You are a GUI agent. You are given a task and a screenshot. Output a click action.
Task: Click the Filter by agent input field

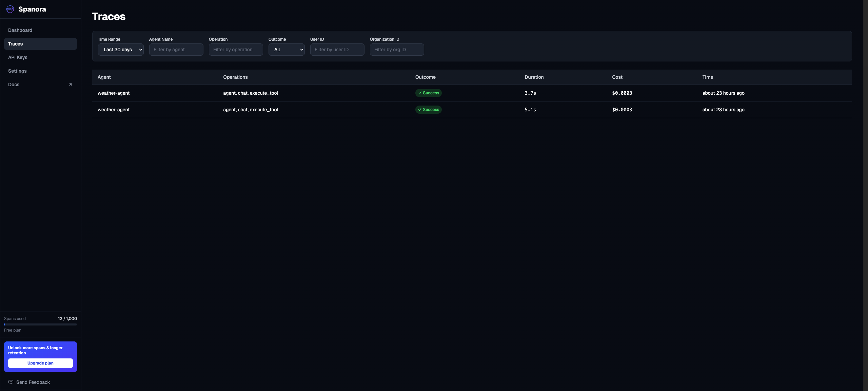[176, 50]
